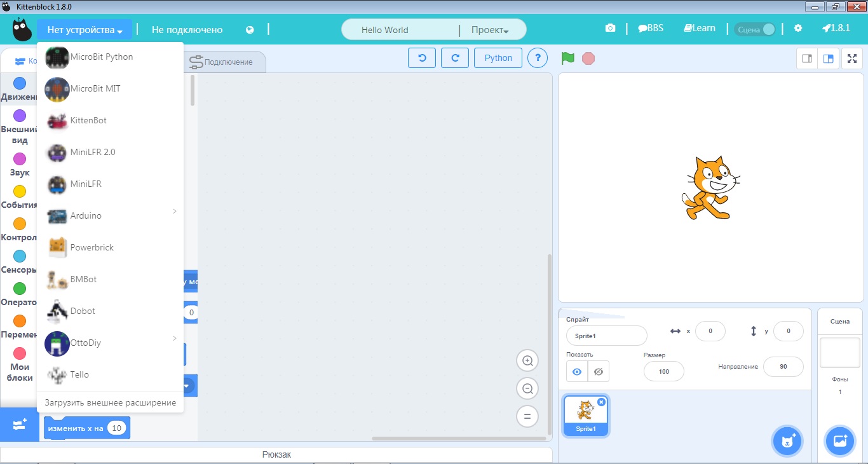Zoom out the workspace
Image resolution: width=868 pixels, height=464 pixels.
click(x=527, y=389)
